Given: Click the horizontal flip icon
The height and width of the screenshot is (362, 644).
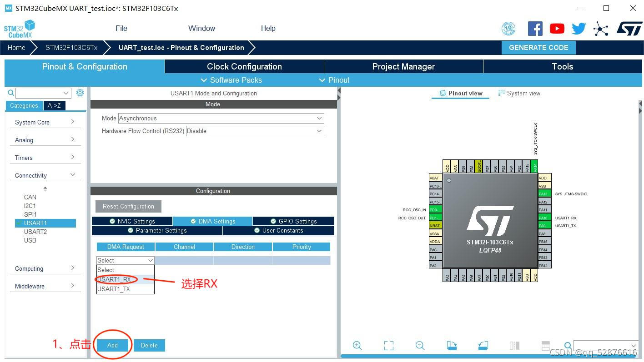Looking at the screenshot, I should tap(514, 346).
